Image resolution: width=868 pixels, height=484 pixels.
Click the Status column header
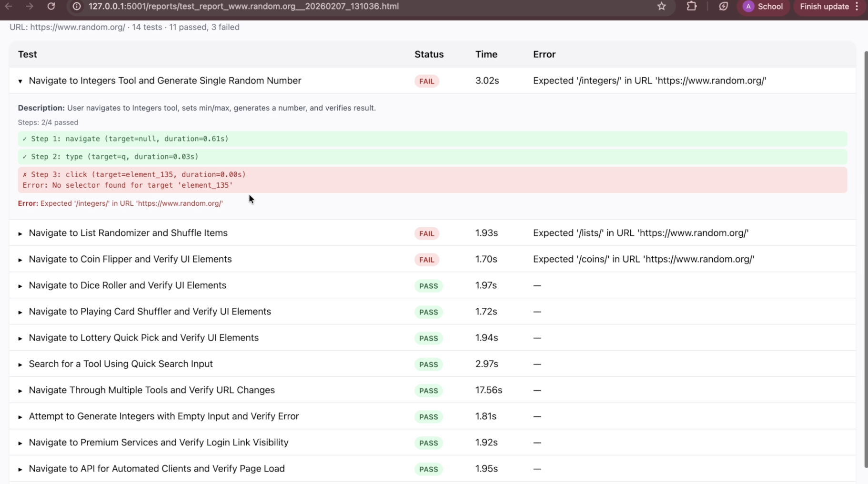[x=429, y=54]
